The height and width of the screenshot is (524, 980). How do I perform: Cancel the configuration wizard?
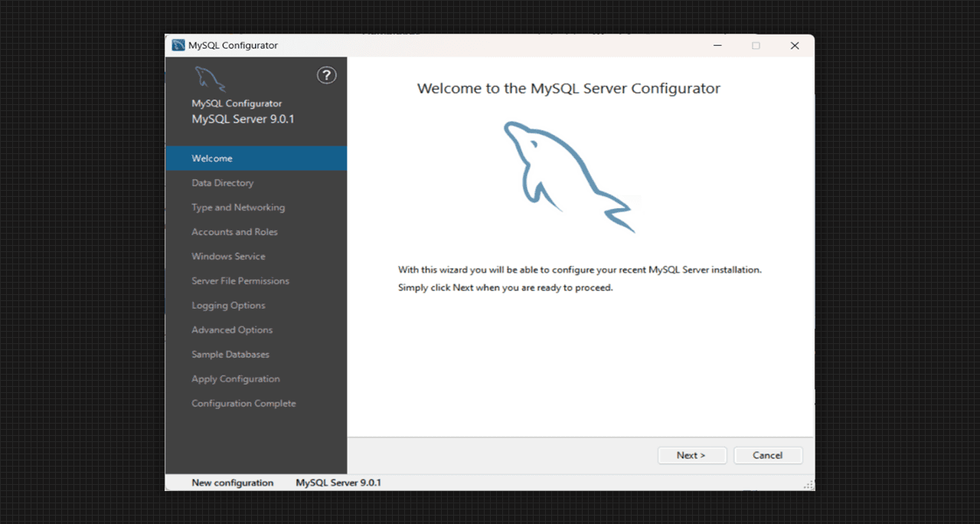click(767, 455)
